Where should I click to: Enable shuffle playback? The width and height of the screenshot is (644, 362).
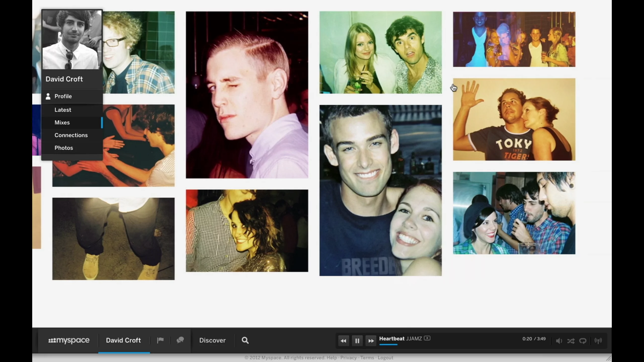571,341
